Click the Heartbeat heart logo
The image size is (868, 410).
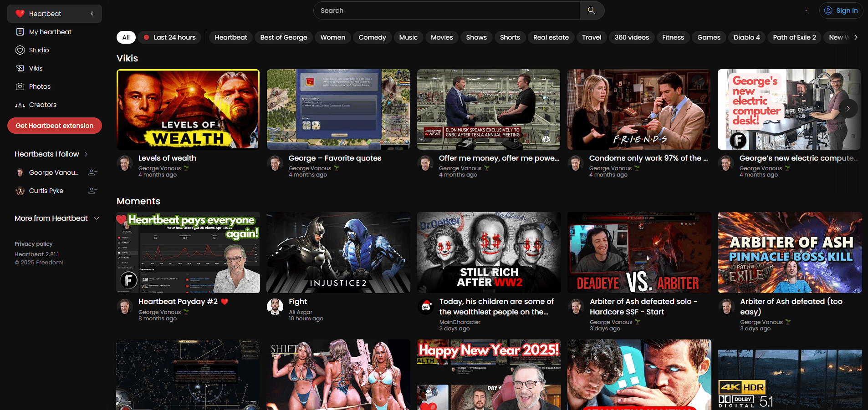point(20,14)
